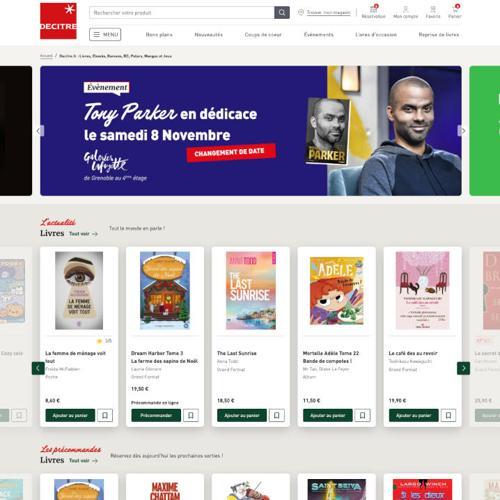The width and height of the screenshot is (500, 500).
Task: Add Mortelle Adèle Tome 22 to cart
Action: click(x=328, y=415)
